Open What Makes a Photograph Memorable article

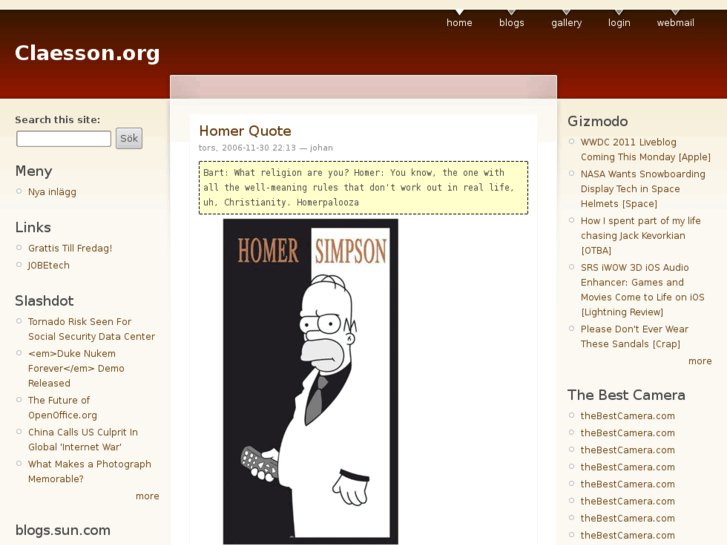(x=89, y=471)
